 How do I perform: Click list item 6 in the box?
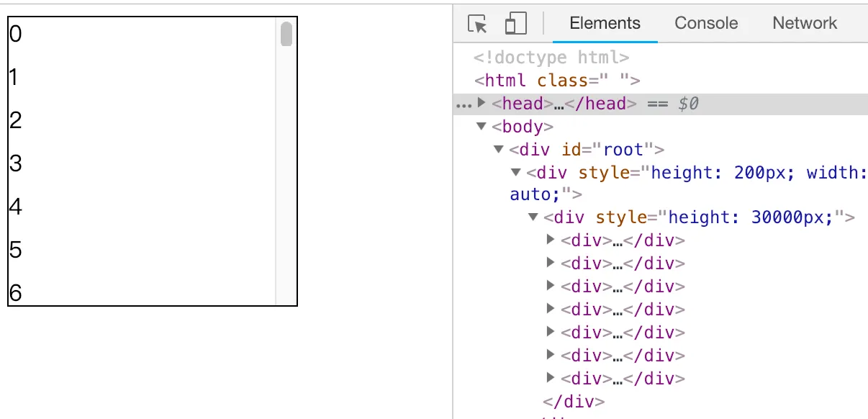click(15, 293)
